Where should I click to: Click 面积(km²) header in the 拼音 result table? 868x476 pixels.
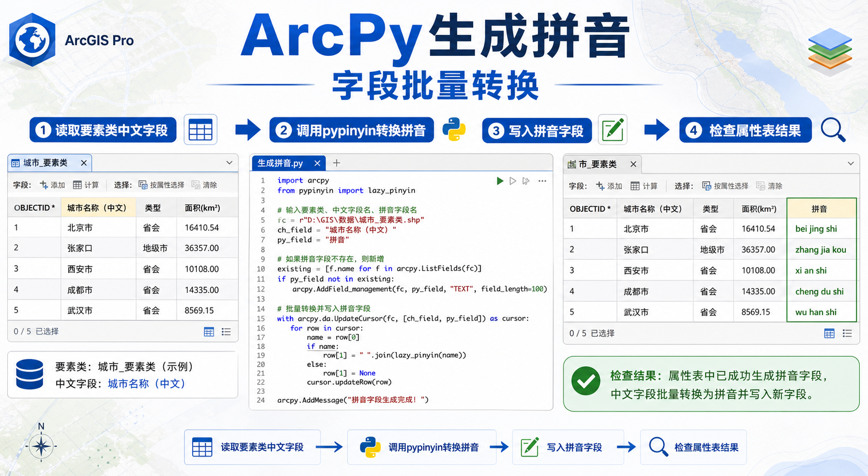(759, 209)
